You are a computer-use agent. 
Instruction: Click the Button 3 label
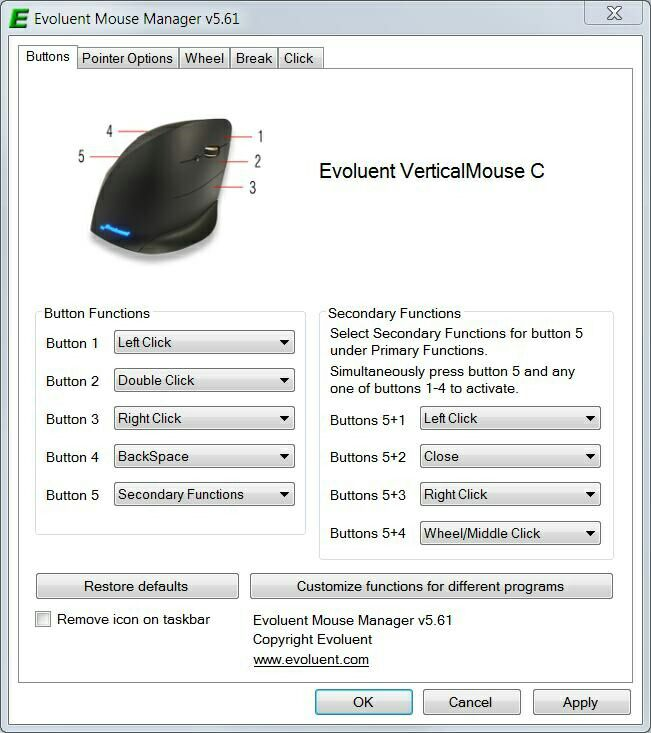coord(72,419)
